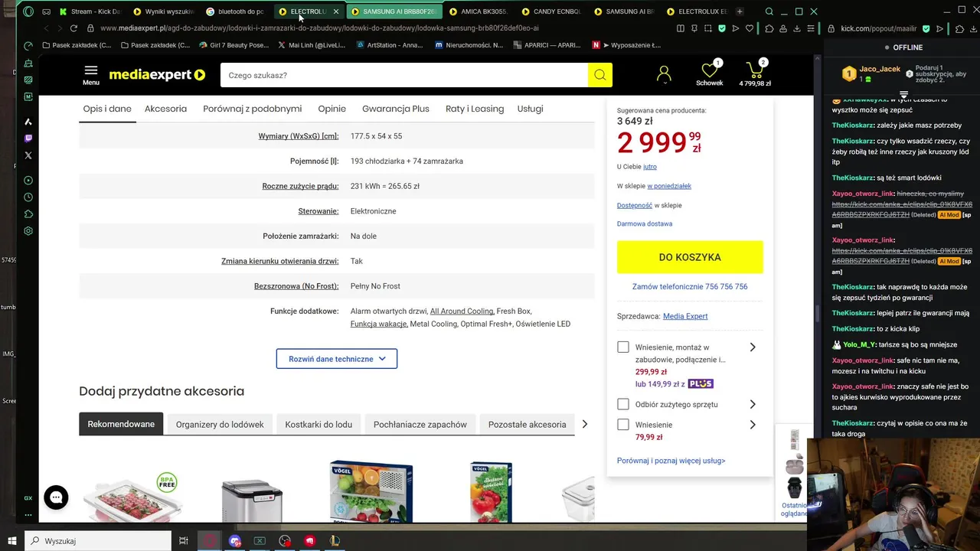980x551 pixels.
Task: Open Discord from the Windows taskbar
Action: [x=235, y=541]
